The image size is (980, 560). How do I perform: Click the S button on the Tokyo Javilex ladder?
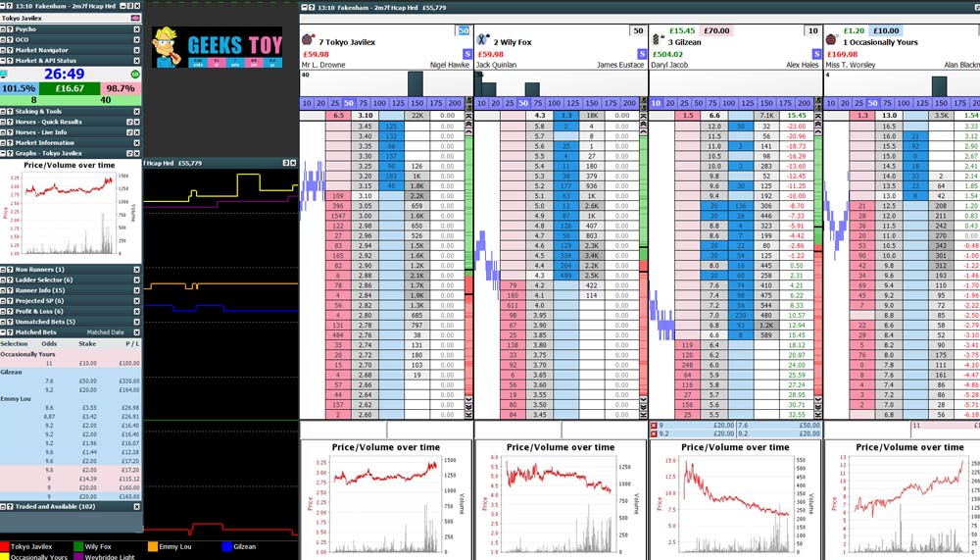(466, 54)
